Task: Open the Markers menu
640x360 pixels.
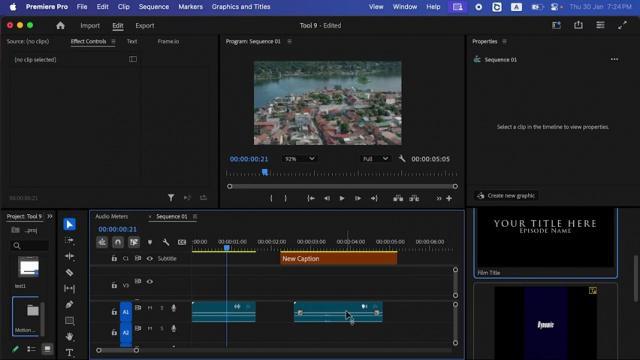Action: tap(190, 7)
